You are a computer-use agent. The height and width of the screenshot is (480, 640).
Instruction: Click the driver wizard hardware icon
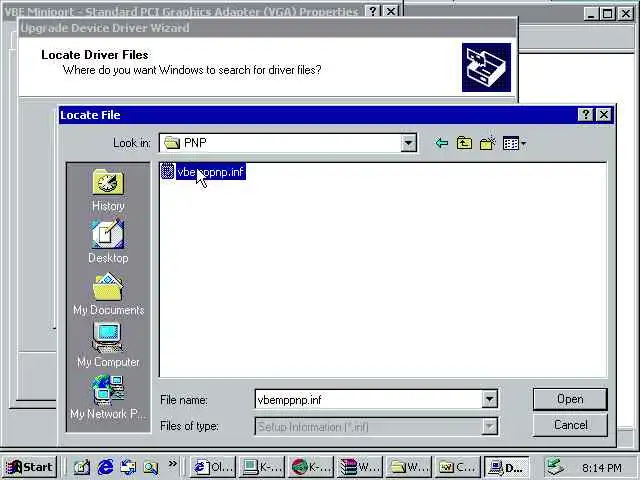[x=486, y=67]
